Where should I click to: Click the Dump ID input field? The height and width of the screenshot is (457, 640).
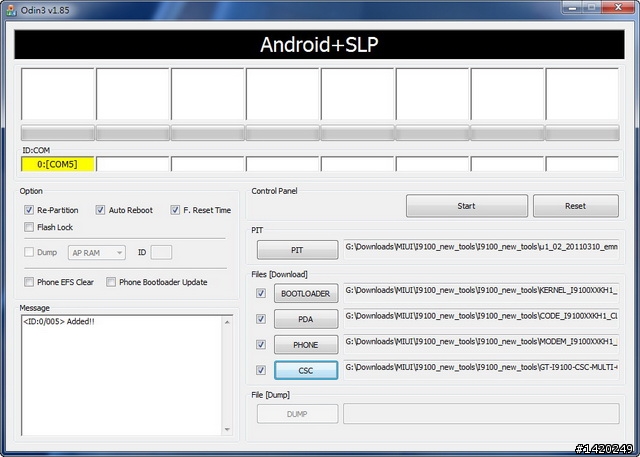(161, 253)
